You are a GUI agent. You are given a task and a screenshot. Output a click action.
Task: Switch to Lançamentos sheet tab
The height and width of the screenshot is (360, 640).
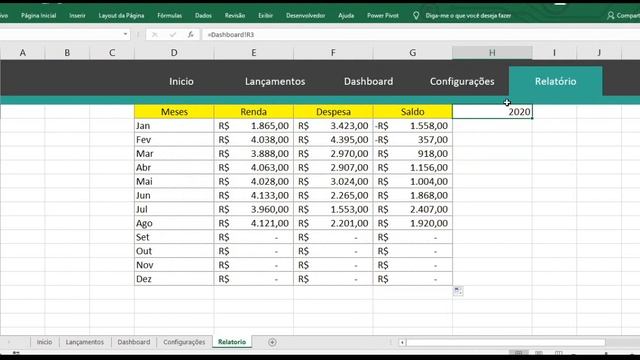[x=84, y=342]
